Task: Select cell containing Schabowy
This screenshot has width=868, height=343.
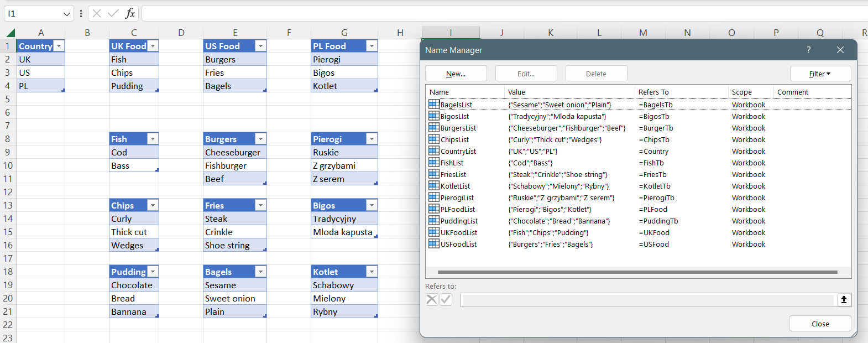Action: 344,285
